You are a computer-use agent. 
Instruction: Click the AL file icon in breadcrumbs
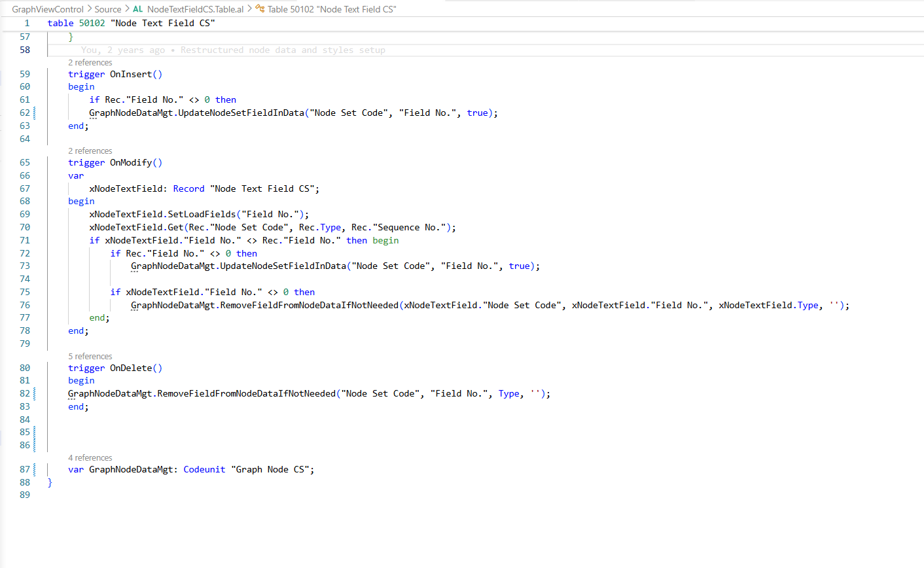coord(137,9)
